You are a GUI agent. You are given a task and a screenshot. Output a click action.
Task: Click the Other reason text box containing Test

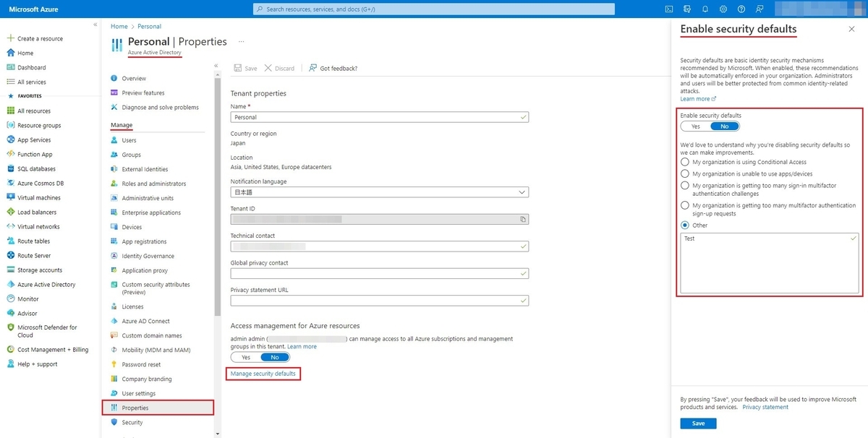click(x=770, y=263)
